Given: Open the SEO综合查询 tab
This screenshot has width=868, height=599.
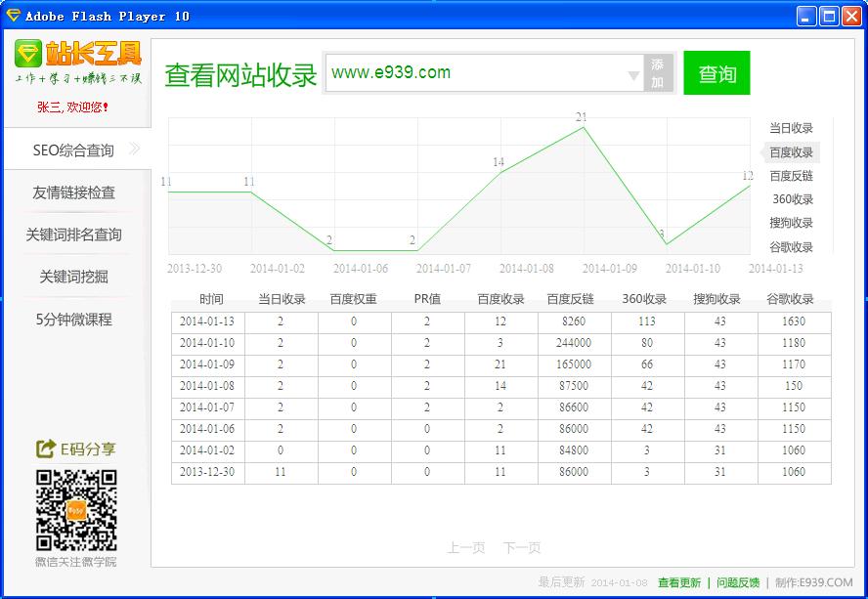Looking at the screenshot, I should tap(74, 150).
